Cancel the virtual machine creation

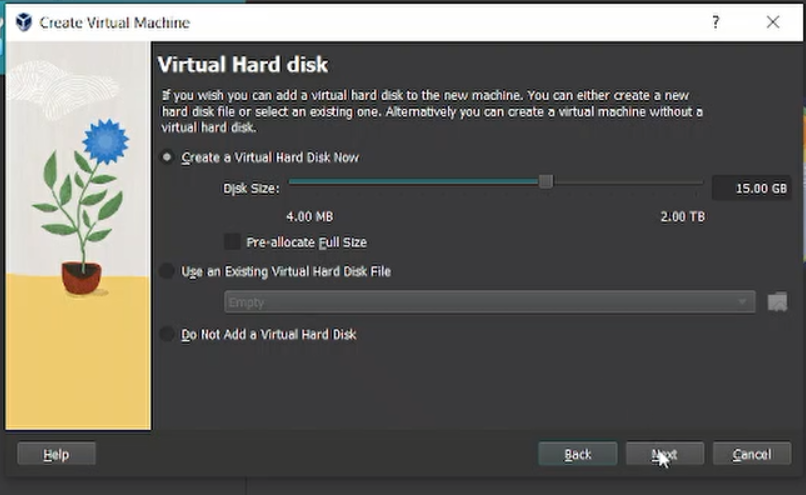[x=751, y=454]
